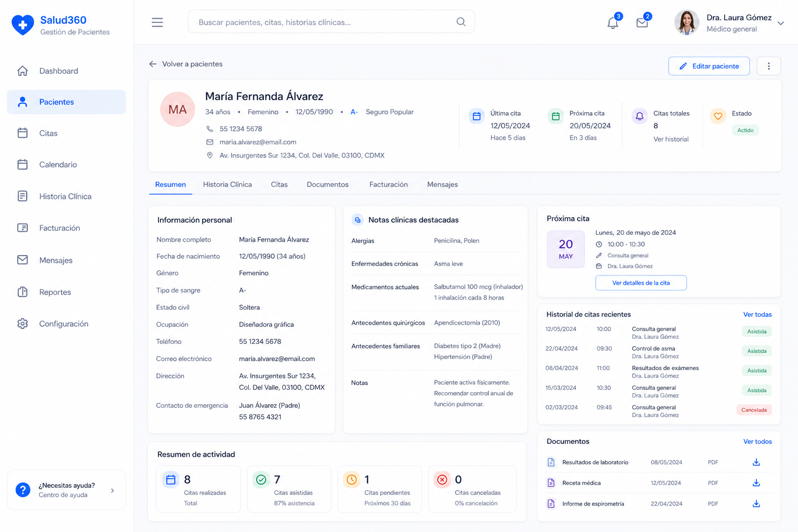
Task: Click the Estado heart icon
Action: 718,116
